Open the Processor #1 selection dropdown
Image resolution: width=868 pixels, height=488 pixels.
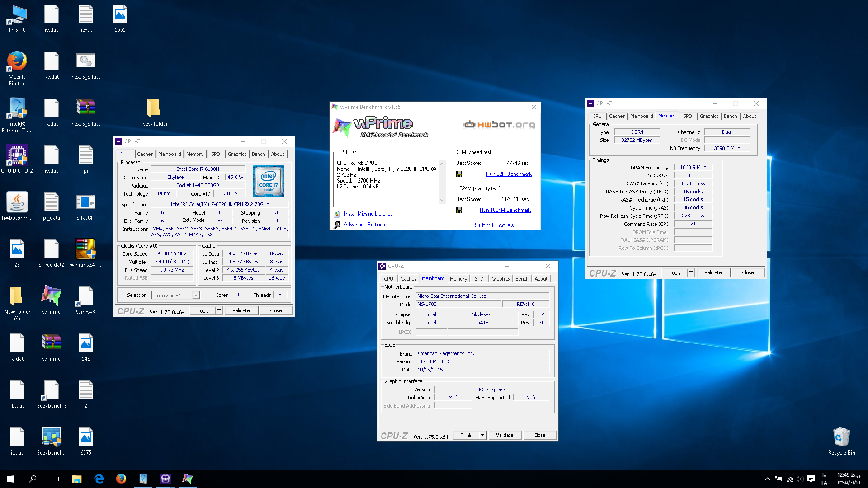pos(175,296)
